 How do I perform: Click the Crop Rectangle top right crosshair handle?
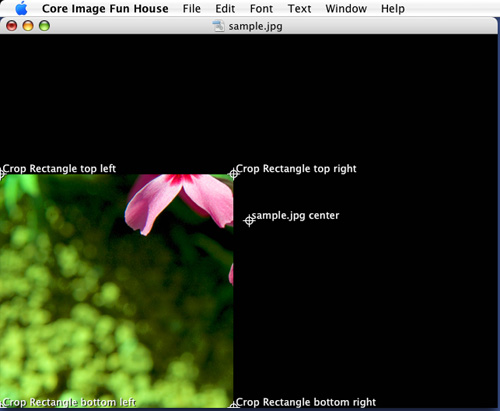[x=234, y=174]
